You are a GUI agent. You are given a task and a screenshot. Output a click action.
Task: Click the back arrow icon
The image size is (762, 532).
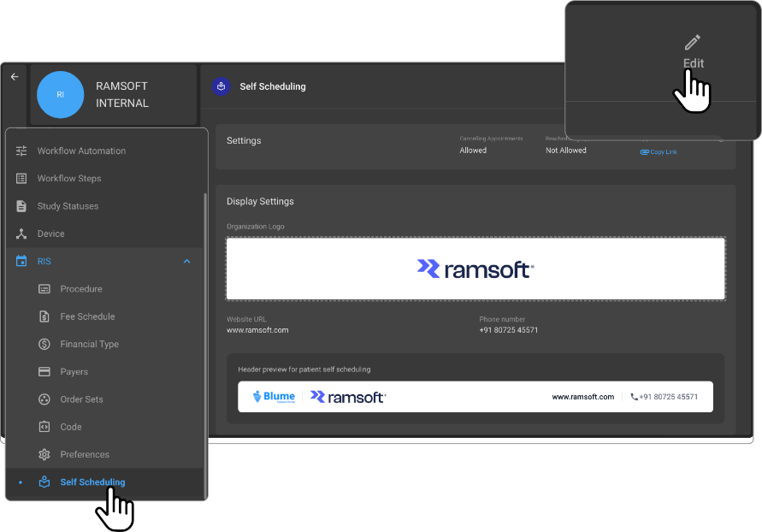(x=15, y=77)
